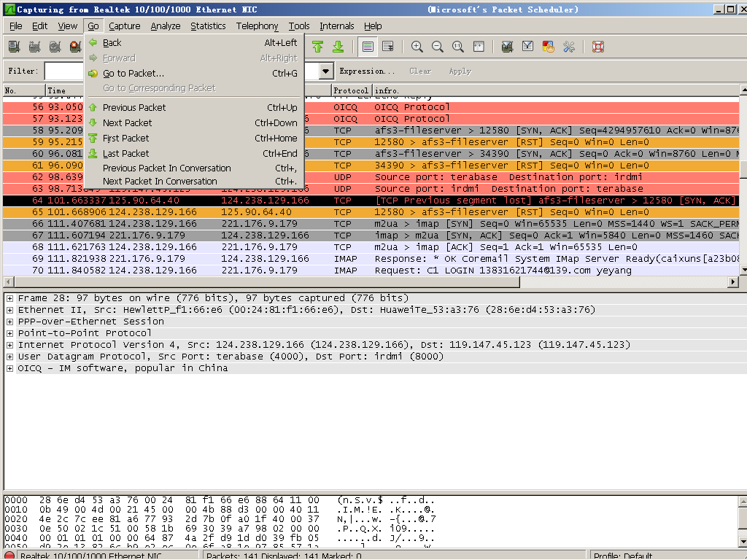Toggle auto scroll during live capture
The height and width of the screenshot is (560, 747).
[x=388, y=47]
